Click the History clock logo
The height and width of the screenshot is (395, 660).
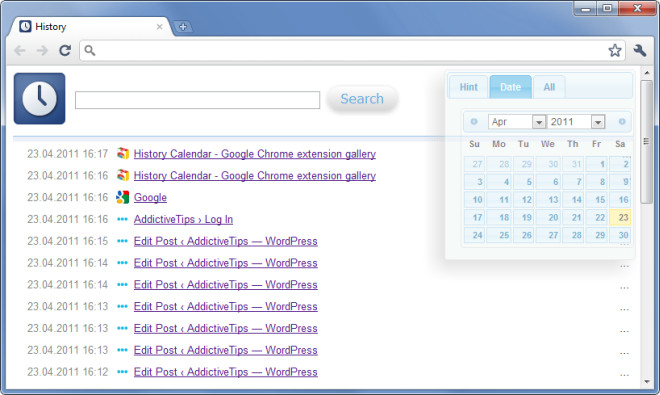(x=40, y=99)
